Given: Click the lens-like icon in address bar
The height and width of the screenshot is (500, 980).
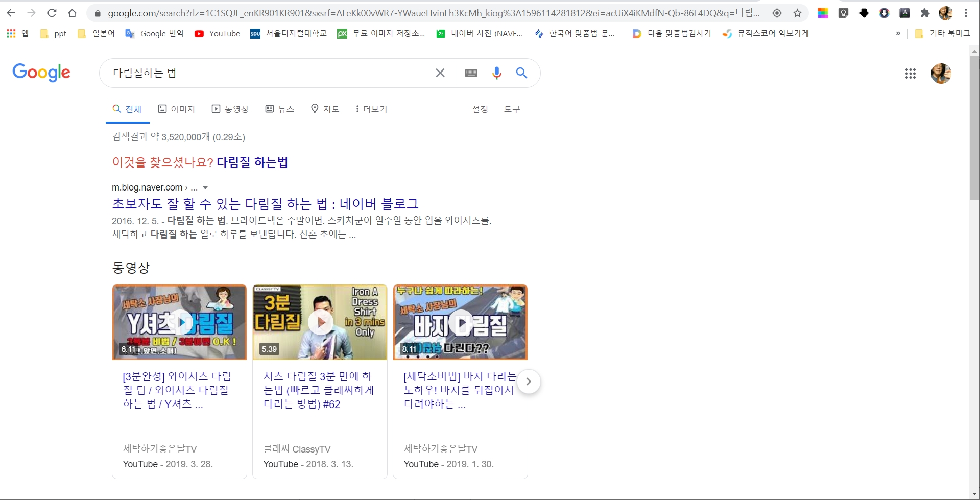Looking at the screenshot, I should pyautogui.click(x=777, y=13).
